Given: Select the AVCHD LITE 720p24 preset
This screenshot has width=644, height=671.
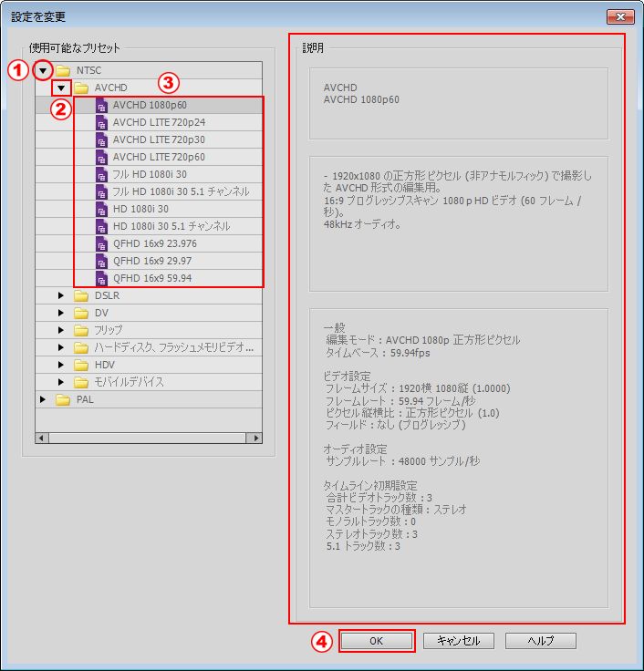Looking at the screenshot, I should [x=159, y=122].
